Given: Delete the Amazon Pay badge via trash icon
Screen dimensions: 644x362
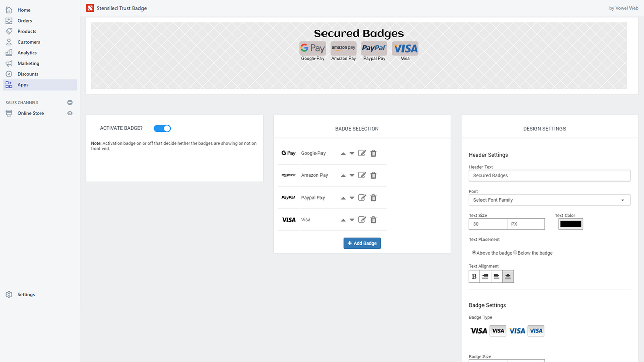Looking at the screenshot, I should [x=373, y=175].
